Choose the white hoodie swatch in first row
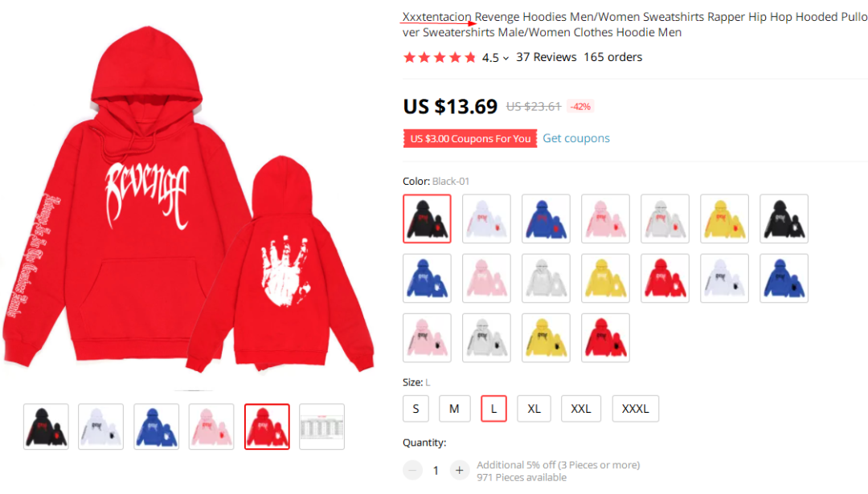This screenshot has height=494, width=868. (x=486, y=218)
